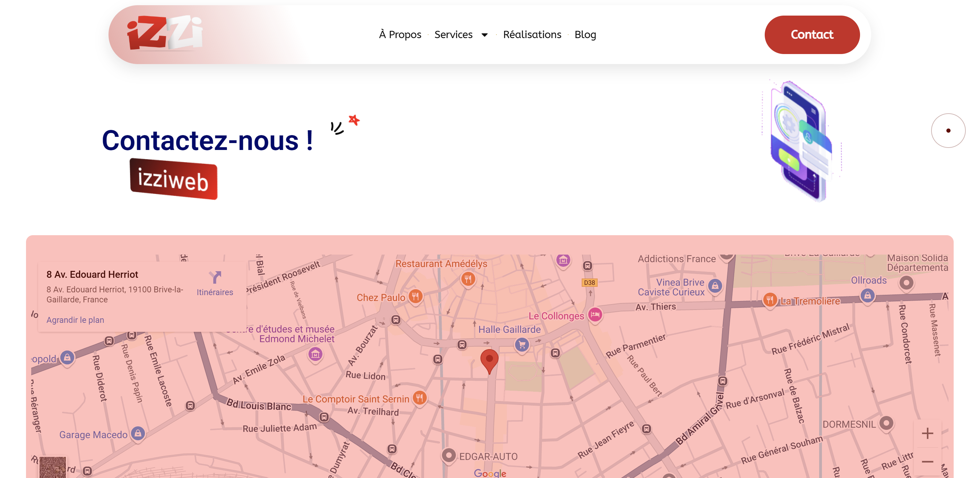The height and width of the screenshot is (478, 980).
Task: Click the red location pin marker
Action: click(489, 361)
